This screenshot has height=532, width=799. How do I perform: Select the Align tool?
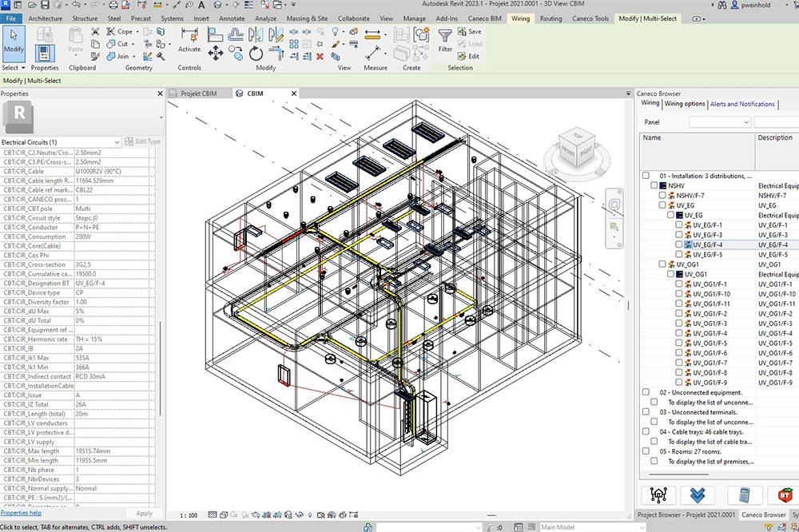tap(215, 34)
